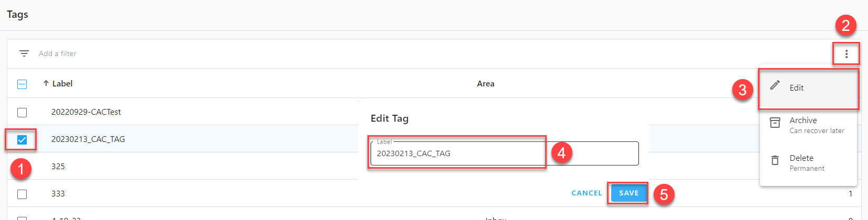
Task: Sort by the Area column header
Action: (485, 84)
